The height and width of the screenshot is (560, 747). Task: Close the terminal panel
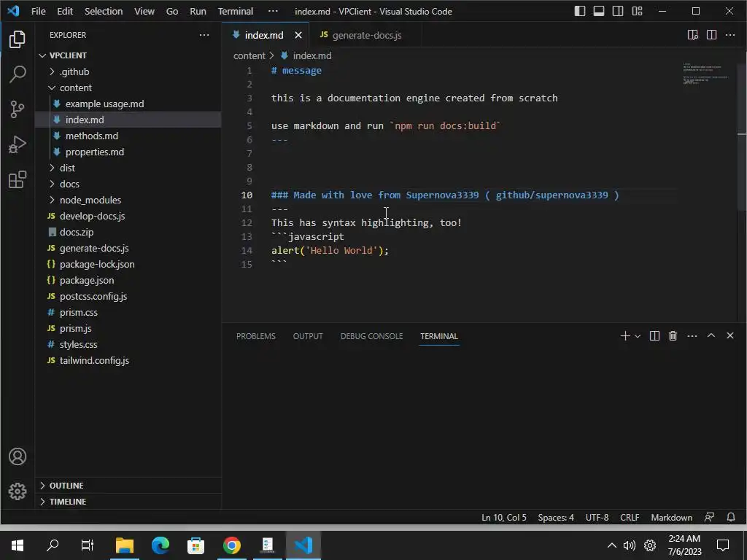[729, 335]
